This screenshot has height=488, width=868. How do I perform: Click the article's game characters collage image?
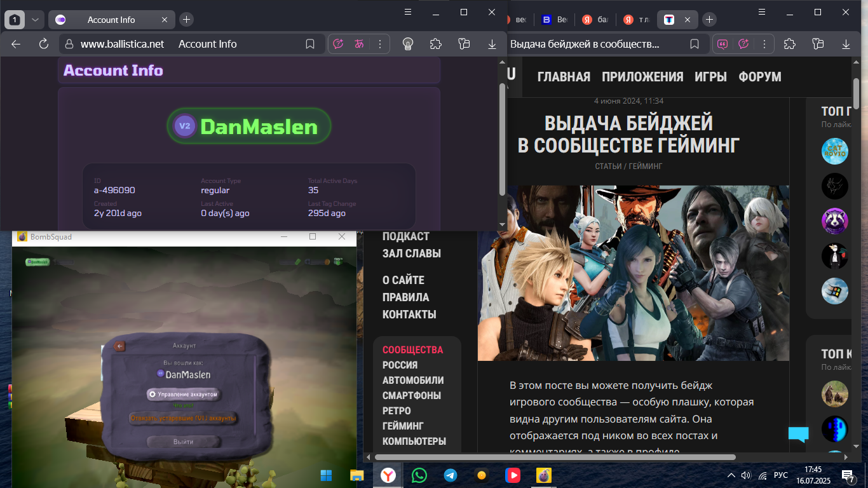point(634,273)
